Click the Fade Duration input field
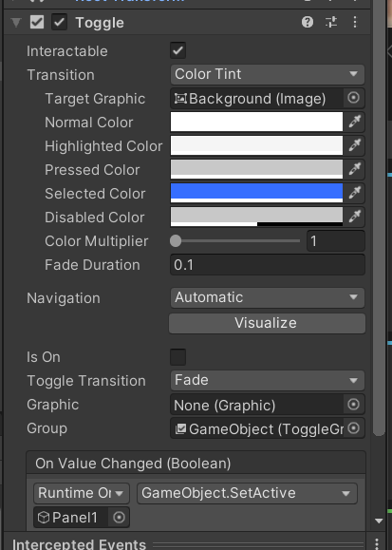The width and height of the screenshot is (392, 550). (x=267, y=265)
